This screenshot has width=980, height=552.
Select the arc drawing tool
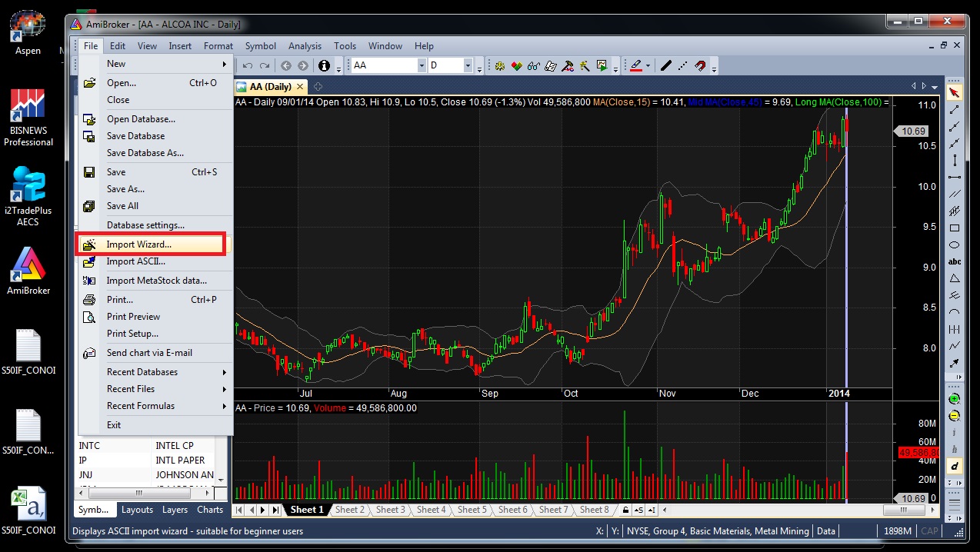point(955,313)
